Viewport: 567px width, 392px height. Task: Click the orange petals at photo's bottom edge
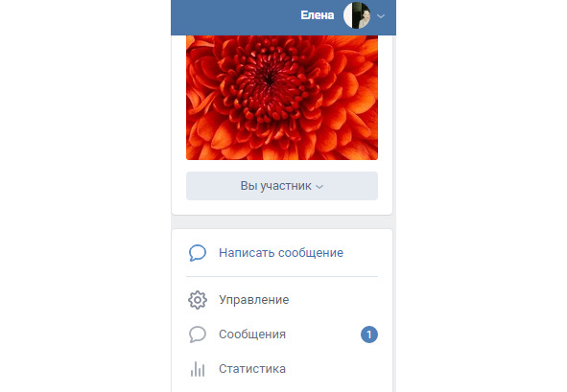(282, 151)
